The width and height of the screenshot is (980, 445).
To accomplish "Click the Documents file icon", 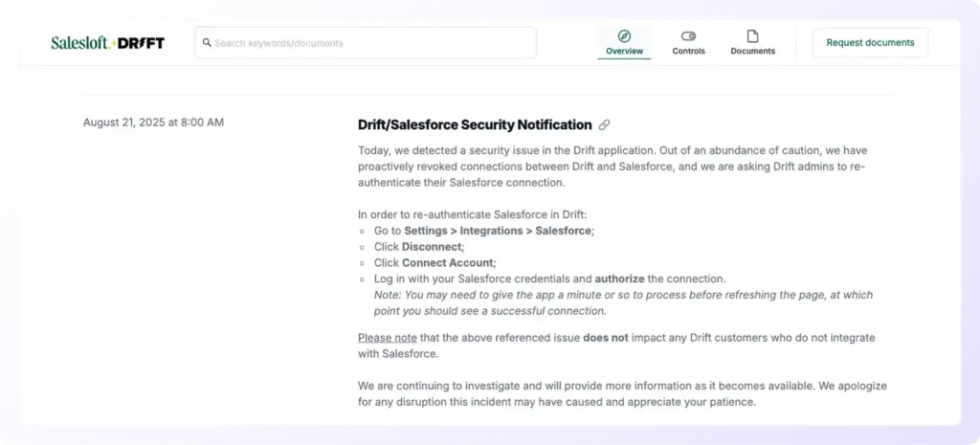I will 752,36.
